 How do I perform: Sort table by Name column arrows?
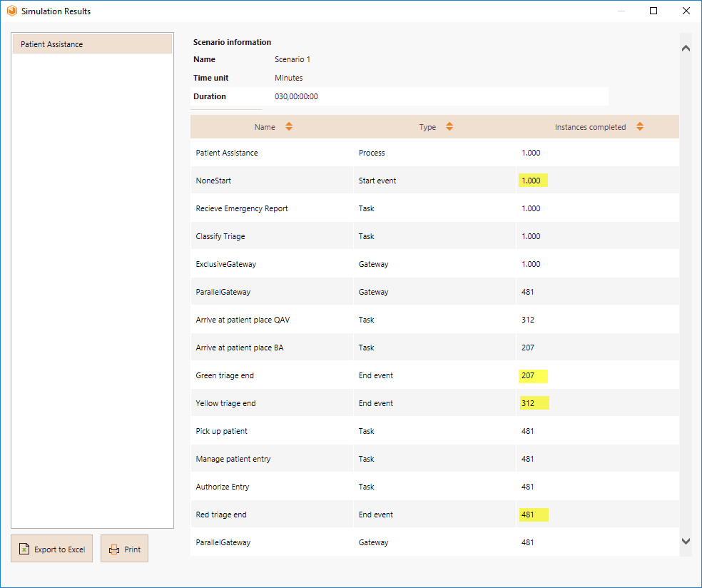pos(289,127)
